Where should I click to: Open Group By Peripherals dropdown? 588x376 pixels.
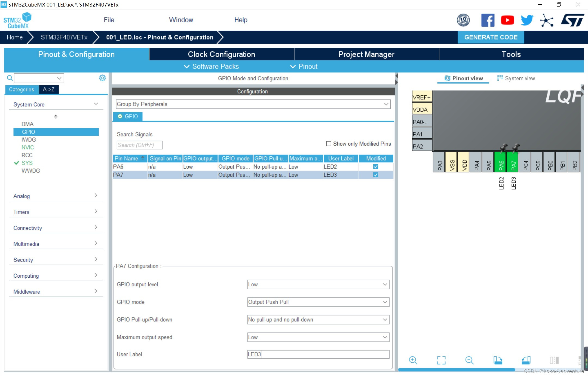click(253, 104)
